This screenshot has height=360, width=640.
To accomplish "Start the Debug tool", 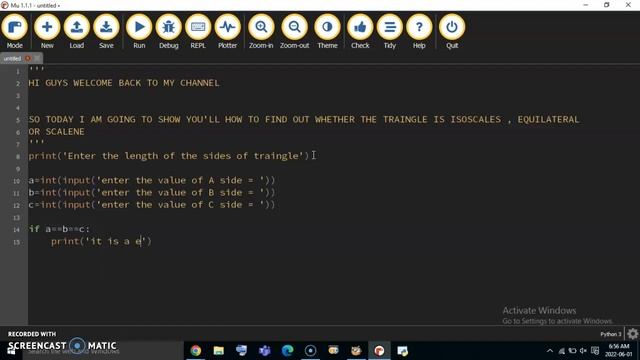I will (169, 31).
